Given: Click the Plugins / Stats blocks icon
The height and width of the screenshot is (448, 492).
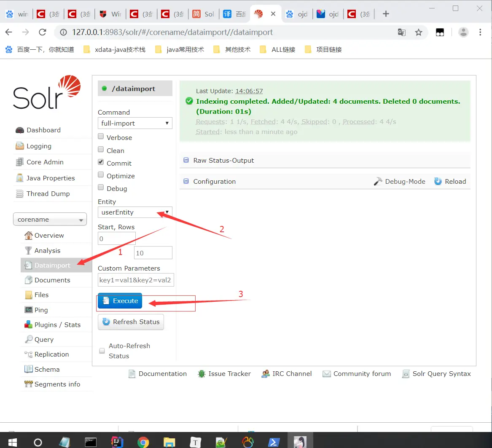Looking at the screenshot, I should 29,325.
